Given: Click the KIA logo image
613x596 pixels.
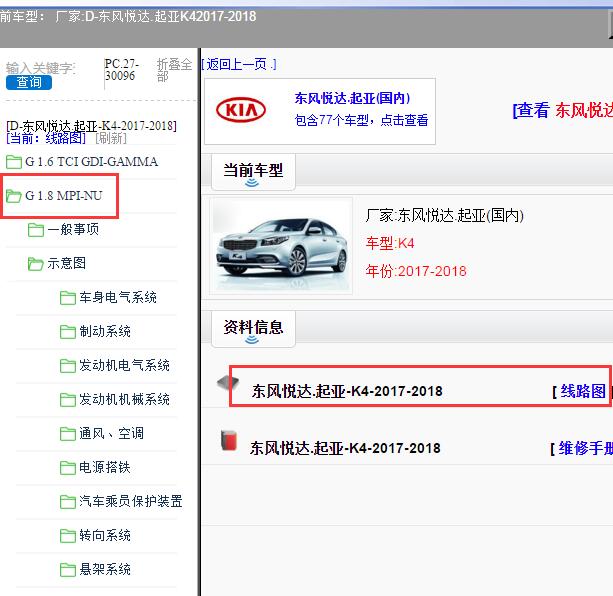Looking at the screenshot, I should tap(241, 110).
